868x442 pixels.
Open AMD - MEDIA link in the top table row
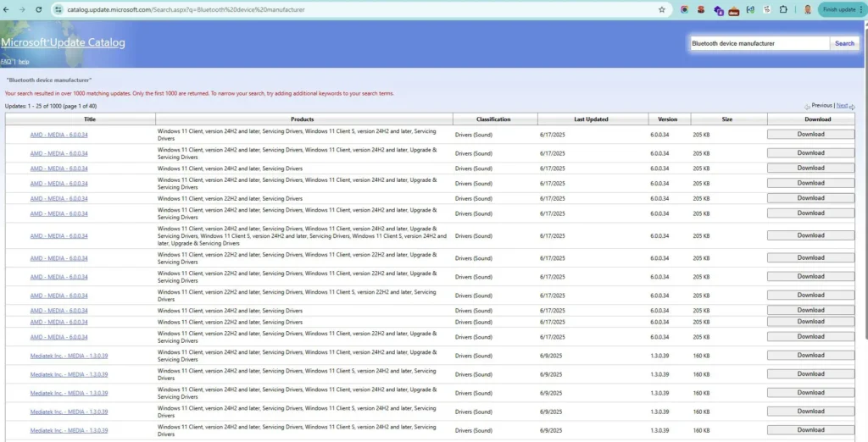58,135
